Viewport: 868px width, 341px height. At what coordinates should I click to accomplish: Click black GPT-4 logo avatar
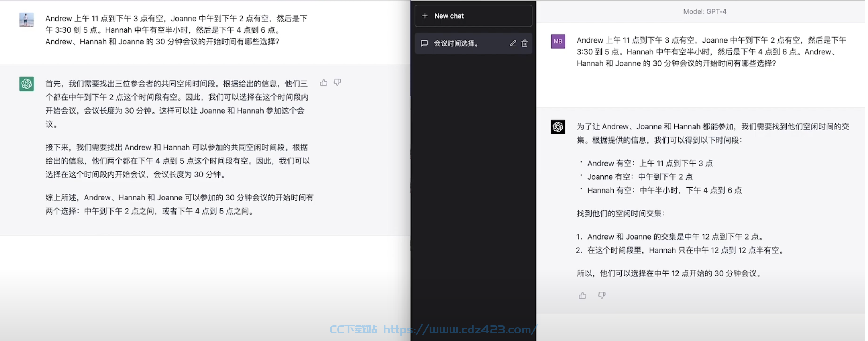pyautogui.click(x=558, y=127)
